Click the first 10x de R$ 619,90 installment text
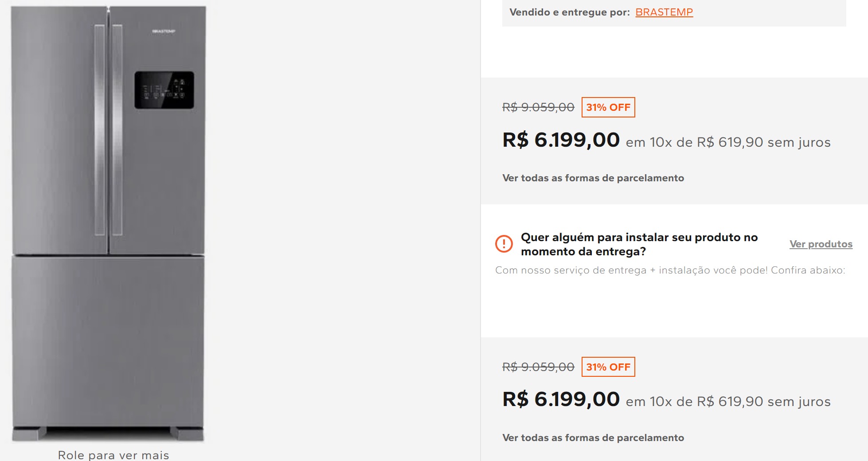 pyautogui.click(x=728, y=142)
